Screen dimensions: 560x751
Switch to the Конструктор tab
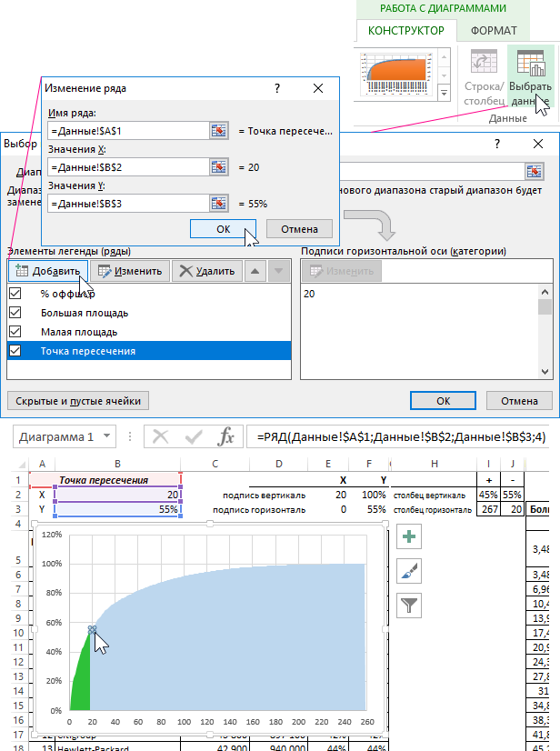point(405,31)
